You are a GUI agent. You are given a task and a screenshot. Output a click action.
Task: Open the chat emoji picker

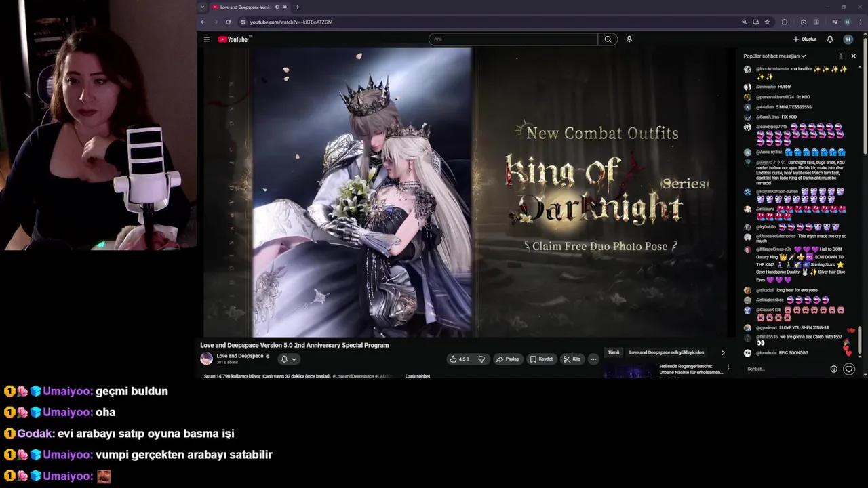coord(834,369)
